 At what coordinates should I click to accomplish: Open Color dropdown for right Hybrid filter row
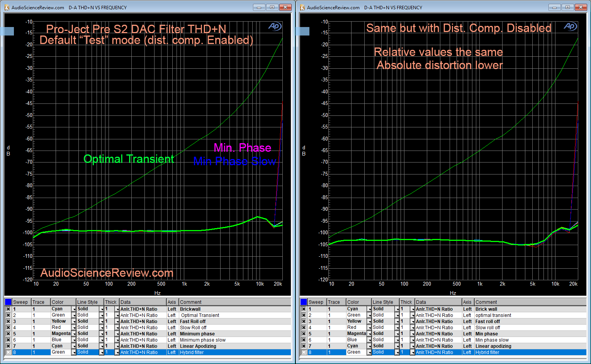click(x=369, y=352)
